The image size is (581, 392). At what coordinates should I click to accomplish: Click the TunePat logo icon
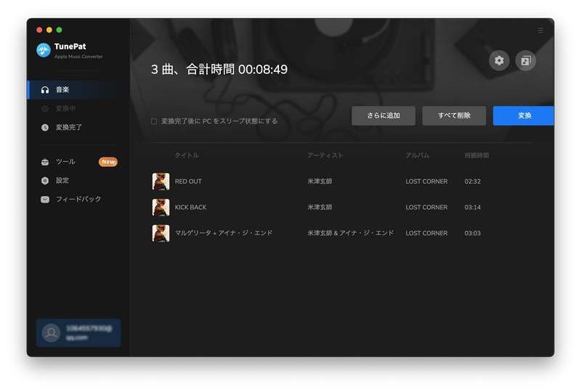pyautogui.click(x=44, y=50)
